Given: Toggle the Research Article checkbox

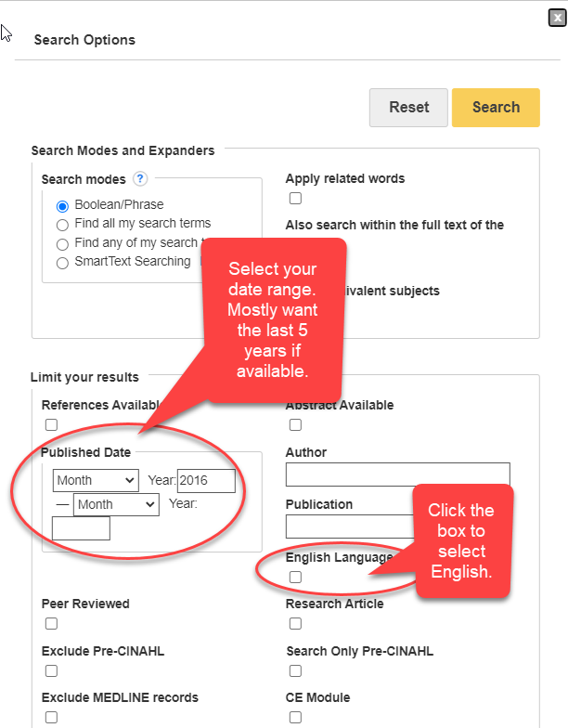Looking at the screenshot, I should 295,624.
